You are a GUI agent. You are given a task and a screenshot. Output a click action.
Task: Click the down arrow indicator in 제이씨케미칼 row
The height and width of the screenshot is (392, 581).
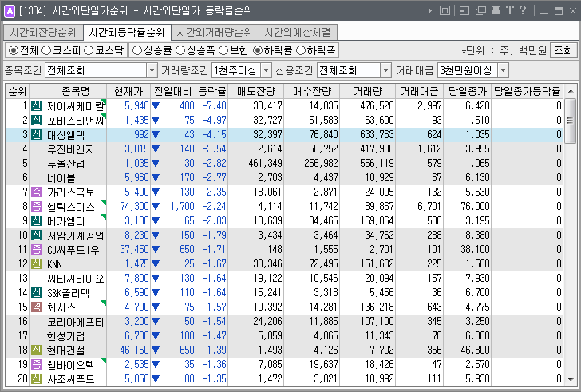click(156, 106)
